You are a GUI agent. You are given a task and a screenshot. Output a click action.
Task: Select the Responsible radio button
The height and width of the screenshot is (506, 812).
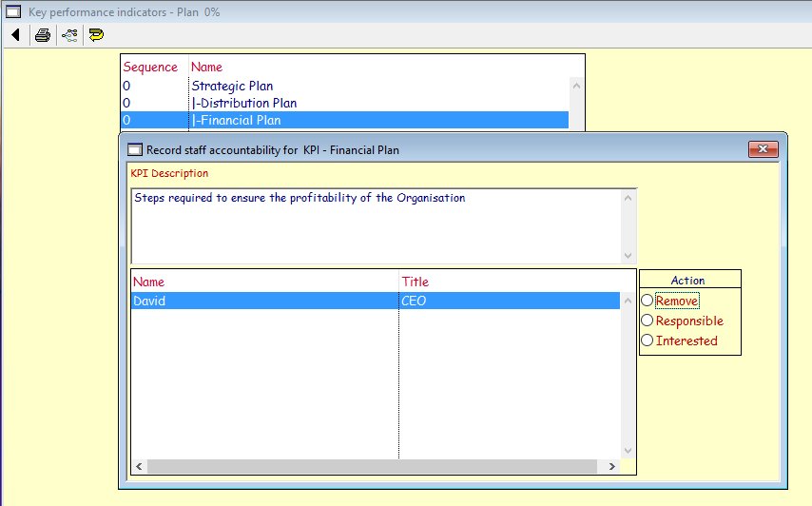[648, 321]
